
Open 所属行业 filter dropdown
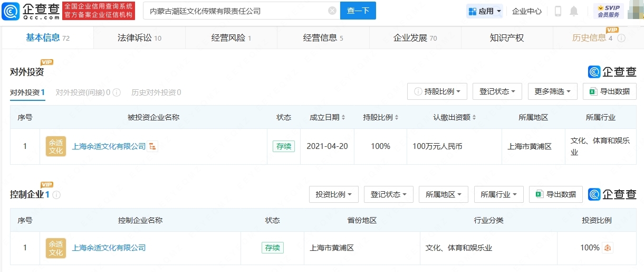(499, 194)
